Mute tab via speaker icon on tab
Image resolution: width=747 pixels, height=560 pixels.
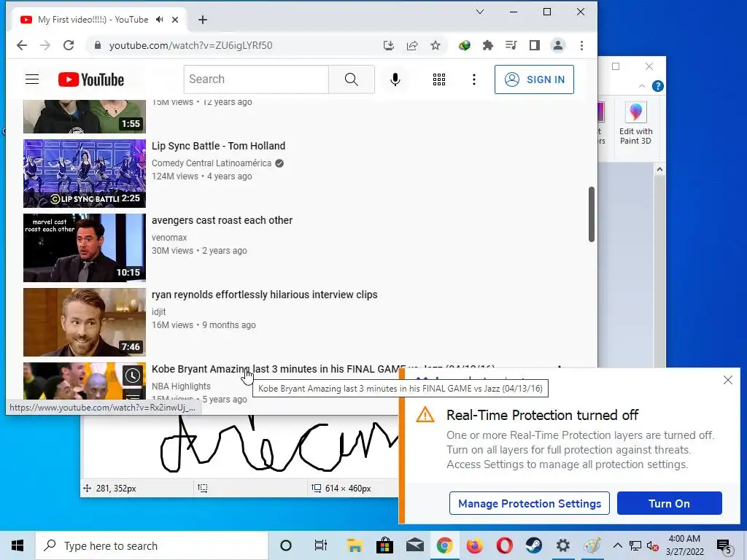(x=160, y=20)
